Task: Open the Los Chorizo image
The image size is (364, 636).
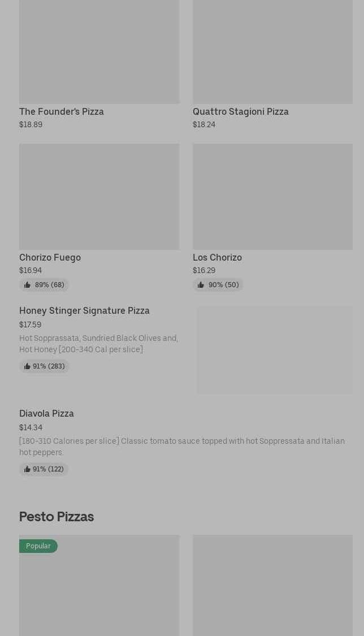Action: click(x=272, y=196)
